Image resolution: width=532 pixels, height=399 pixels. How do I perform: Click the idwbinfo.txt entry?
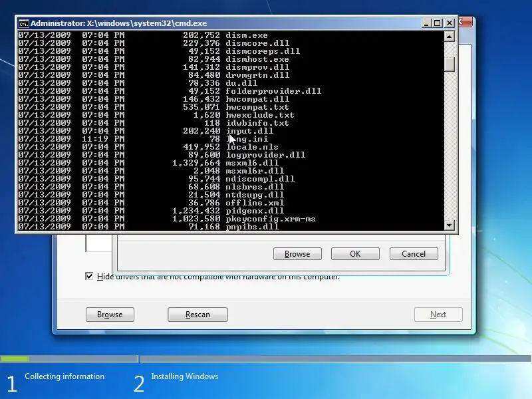(x=257, y=123)
